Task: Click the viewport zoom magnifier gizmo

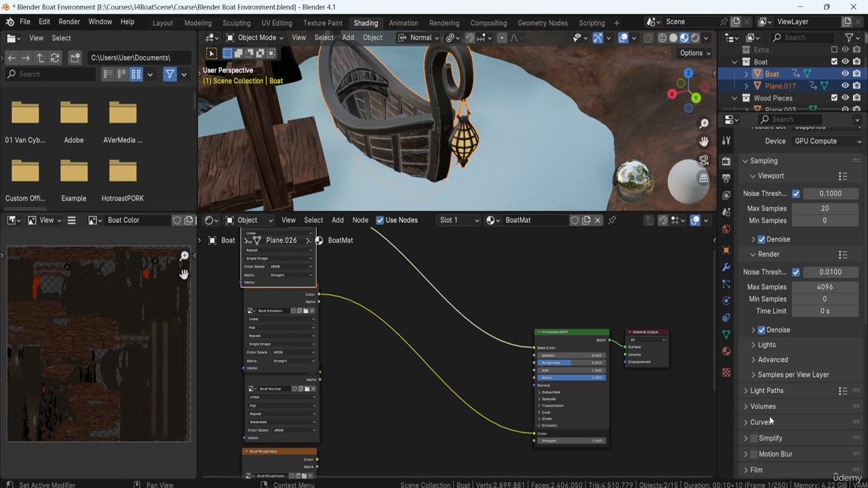Action: tap(704, 124)
